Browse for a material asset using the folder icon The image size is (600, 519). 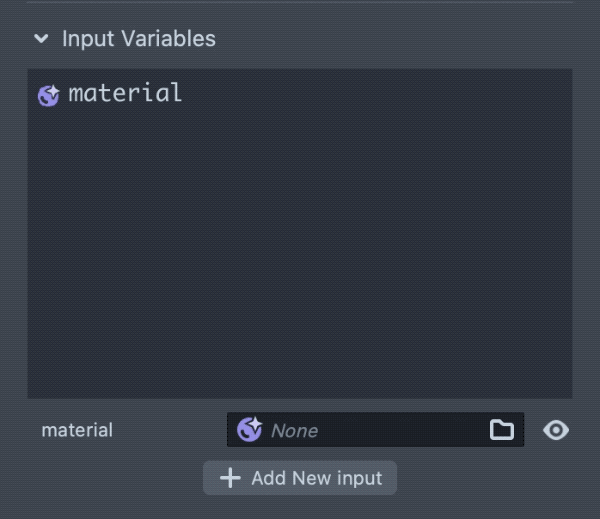click(501, 430)
